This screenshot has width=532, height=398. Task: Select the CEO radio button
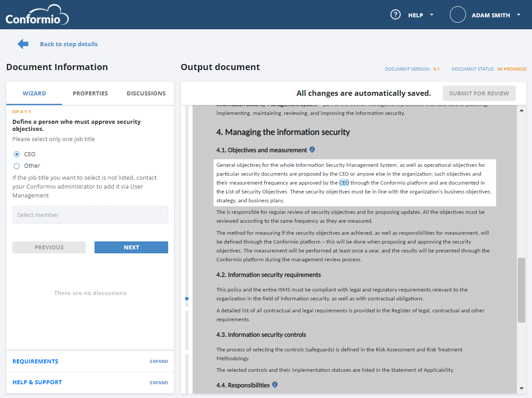(16, 154)
